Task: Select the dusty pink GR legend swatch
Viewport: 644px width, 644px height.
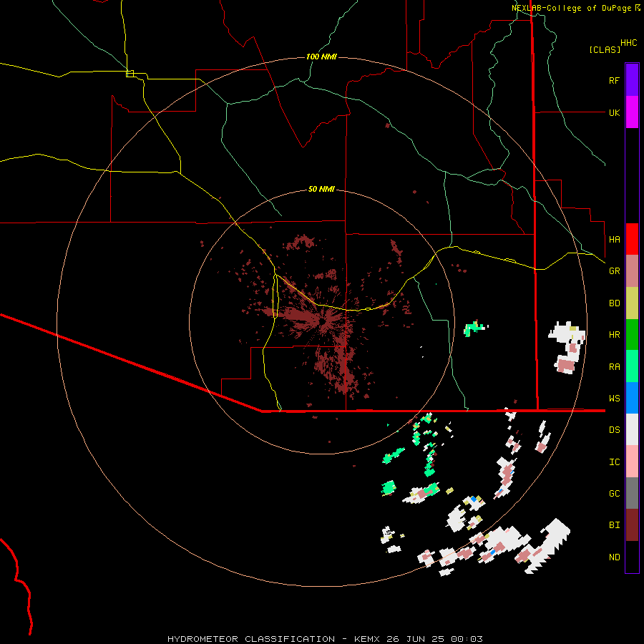Action: (x=632, y=271)
